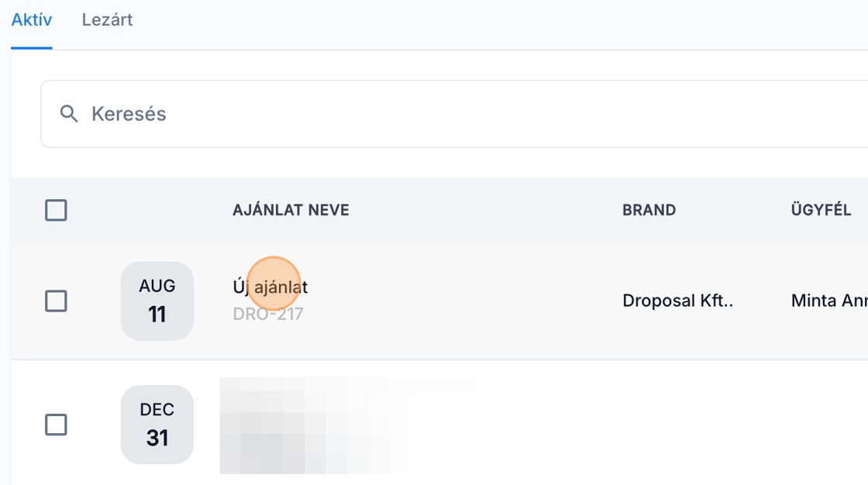Click the search magnifier icon
Image resolution: width=868 pixels, height=485 pixels.
pos(70,114)
